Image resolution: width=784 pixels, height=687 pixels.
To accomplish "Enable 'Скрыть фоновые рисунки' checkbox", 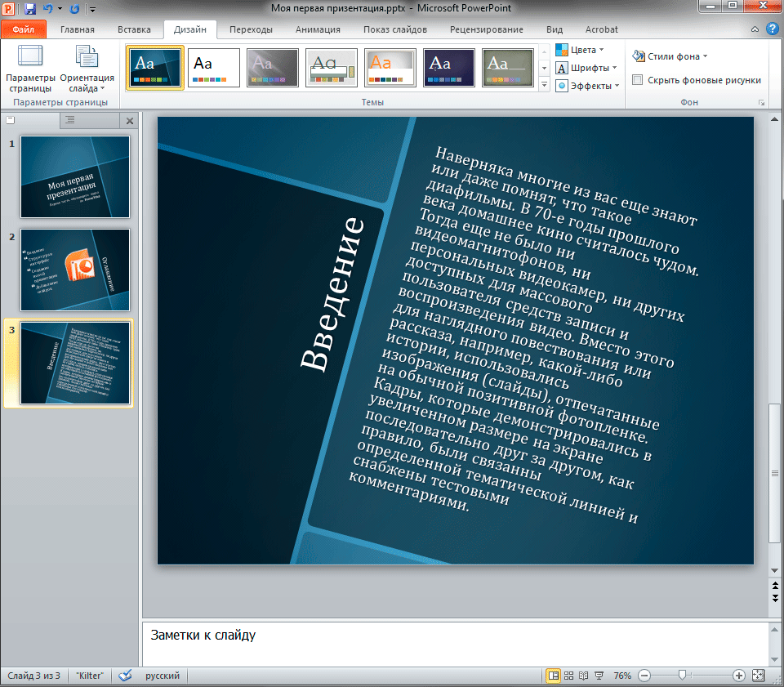I will [x=636, y=80].
